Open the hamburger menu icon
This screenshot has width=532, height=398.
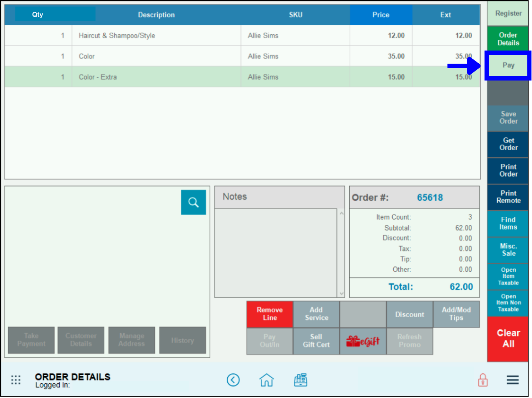512,380
